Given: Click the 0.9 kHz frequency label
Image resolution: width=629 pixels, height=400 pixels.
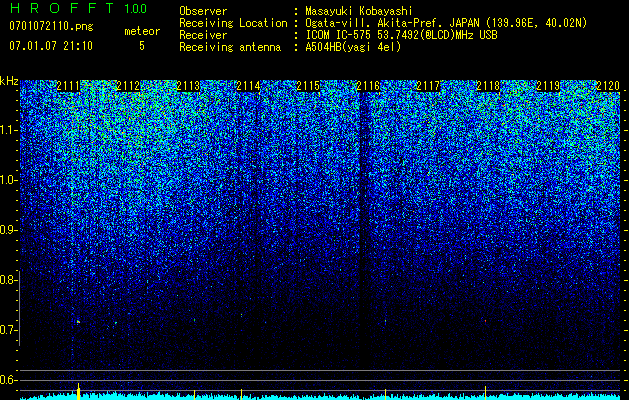Looking at the screenshot, I should tap(7, 230).
